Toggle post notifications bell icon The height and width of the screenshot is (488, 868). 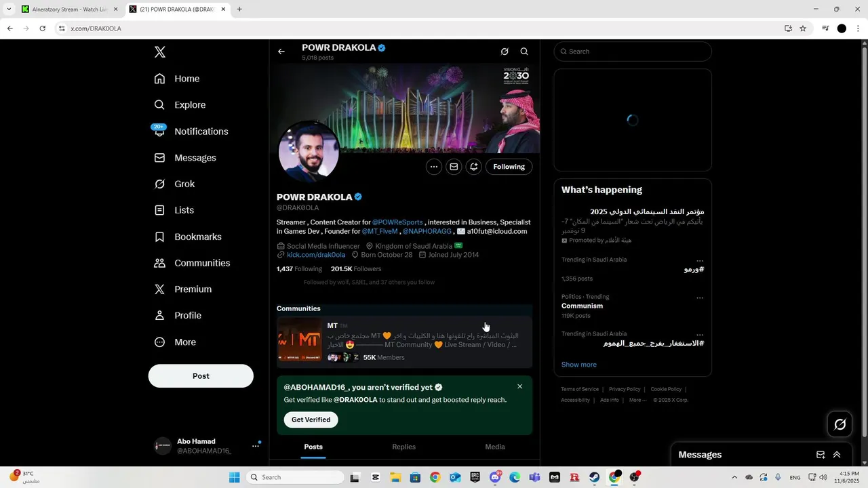473,167
